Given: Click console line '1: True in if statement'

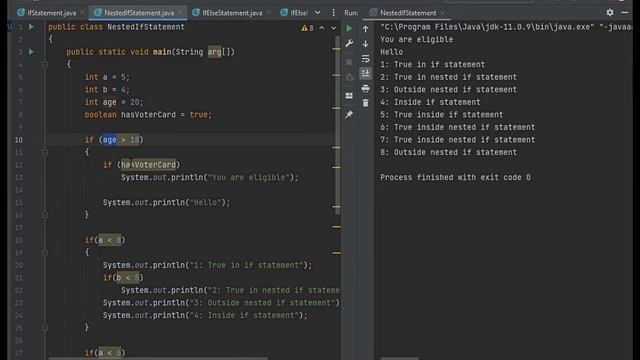Looking at the screenshot, I should coord(433,64).
